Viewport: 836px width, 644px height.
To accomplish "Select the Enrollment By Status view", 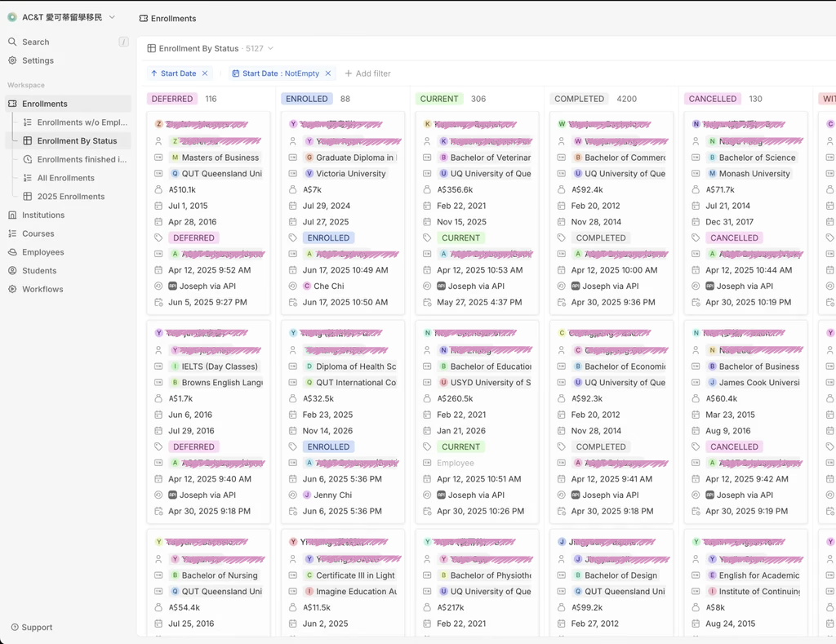I will [77, 140].
